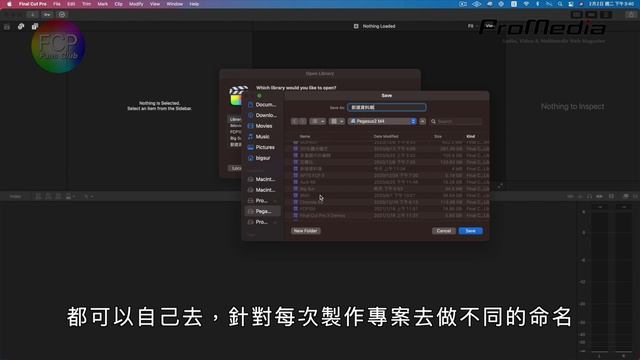The height and width of the screenshot is (360, 640).
Task: Go forward in Save dialog
Action: pos(303,122)
